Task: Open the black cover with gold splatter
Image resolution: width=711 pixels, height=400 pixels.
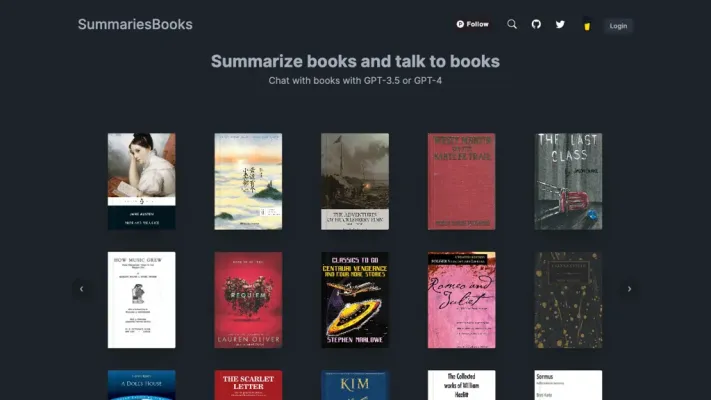Action: point(568,300)
